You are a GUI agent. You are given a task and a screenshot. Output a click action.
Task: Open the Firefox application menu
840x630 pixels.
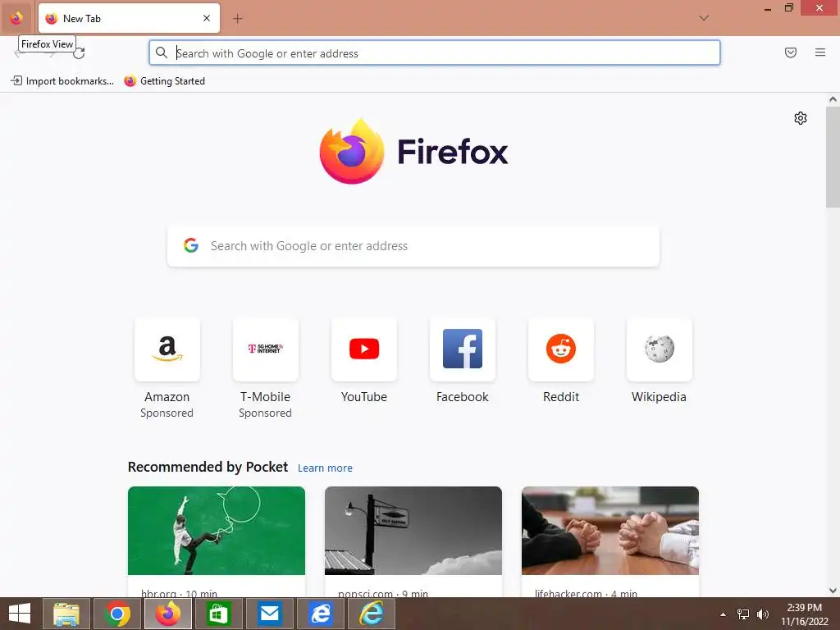[x=820, y=52]
